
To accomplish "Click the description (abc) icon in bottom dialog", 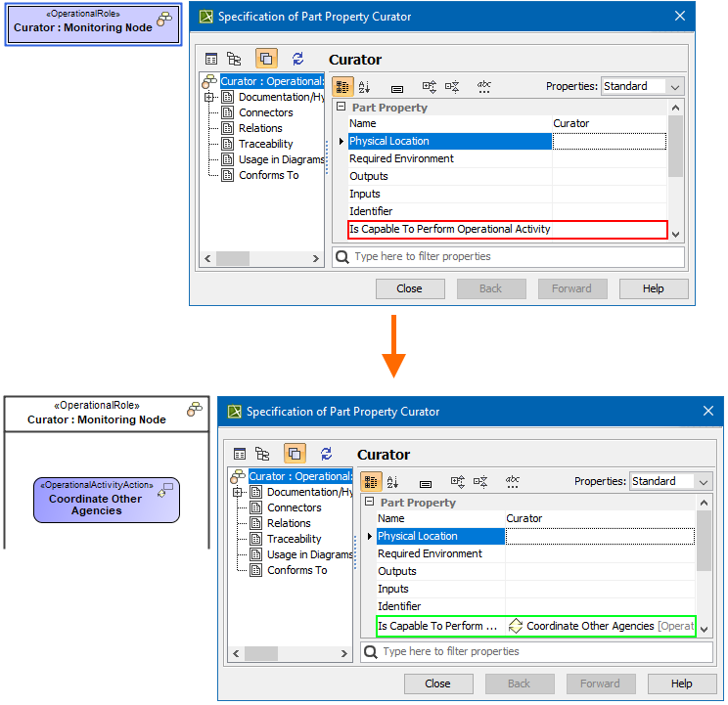I will [x=513, y=482].
